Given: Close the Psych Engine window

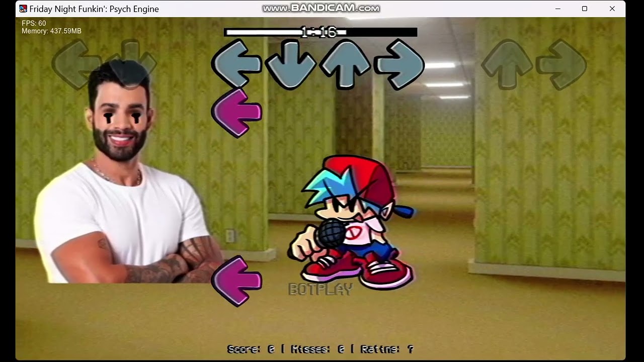Looking at the screenshot, I should click(x=612, y=9).
